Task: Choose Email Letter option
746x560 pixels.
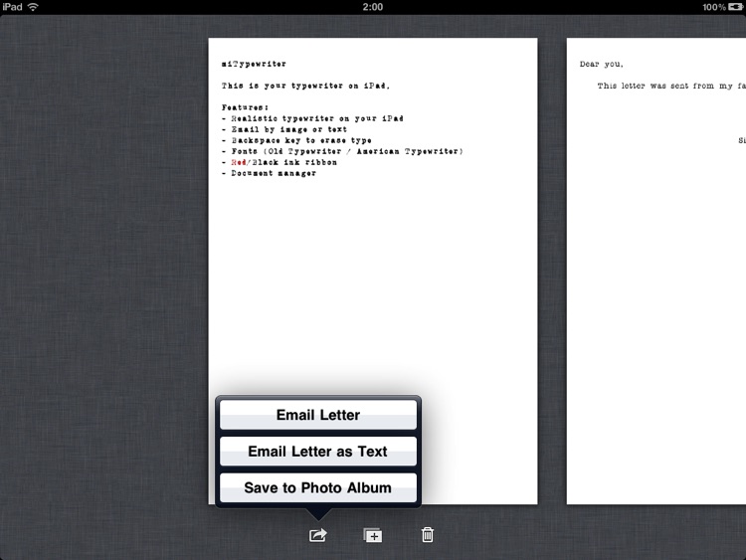Action: [x=318, y=415]
